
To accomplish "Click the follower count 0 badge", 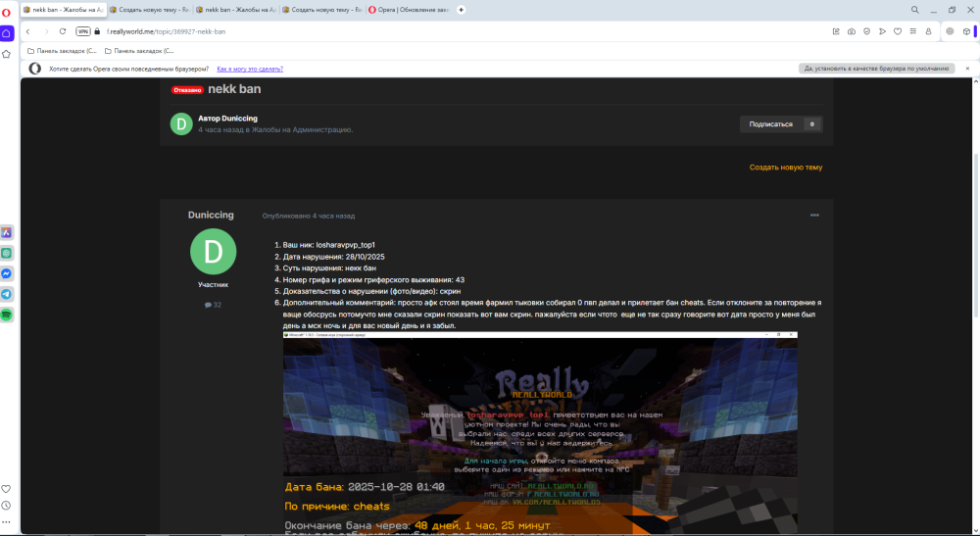I will click(x=811, y=124).
